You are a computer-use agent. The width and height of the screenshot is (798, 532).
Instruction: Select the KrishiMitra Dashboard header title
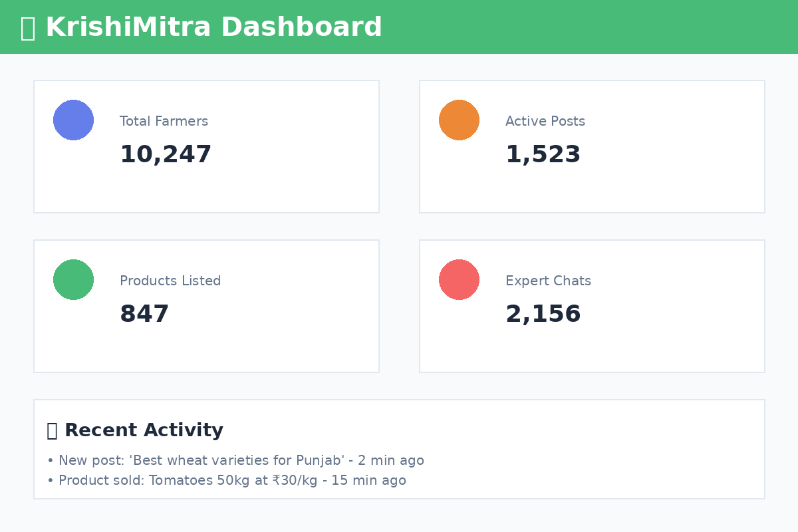click(213, 28)
